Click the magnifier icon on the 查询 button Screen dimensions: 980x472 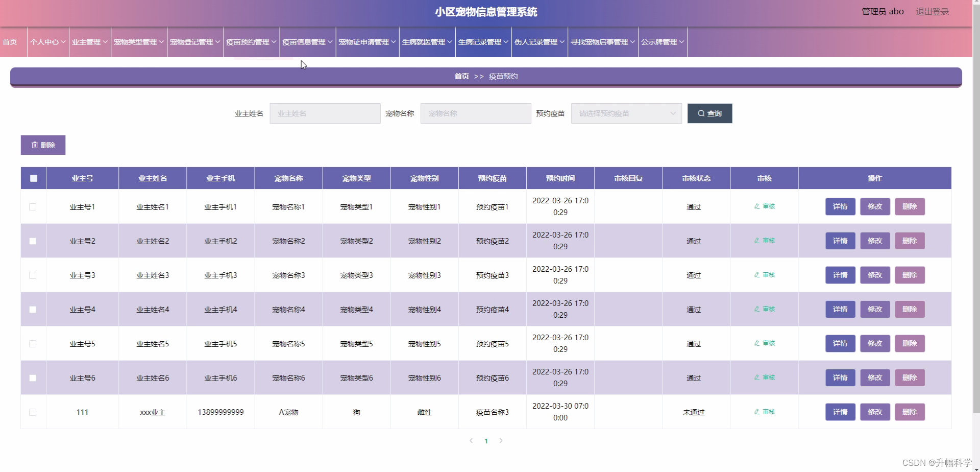tap(701, 113)
